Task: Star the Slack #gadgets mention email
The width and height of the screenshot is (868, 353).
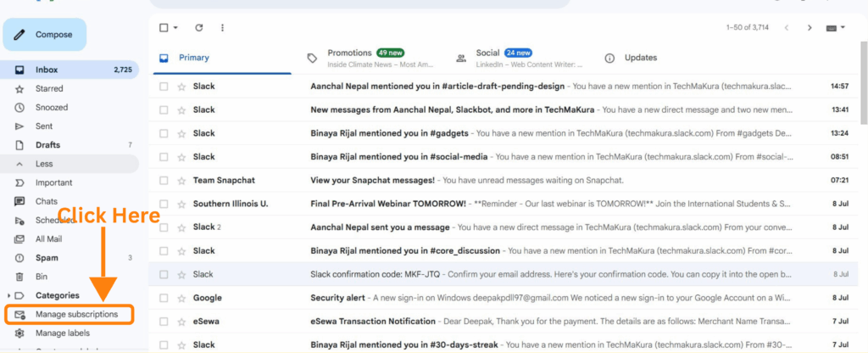Action: coord(181,133)
